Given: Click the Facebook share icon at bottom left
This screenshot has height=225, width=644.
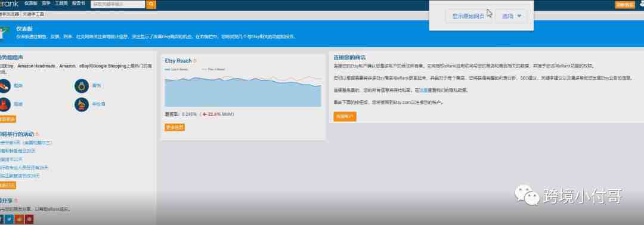Looking at the screenshot, I should pos(1,219).
